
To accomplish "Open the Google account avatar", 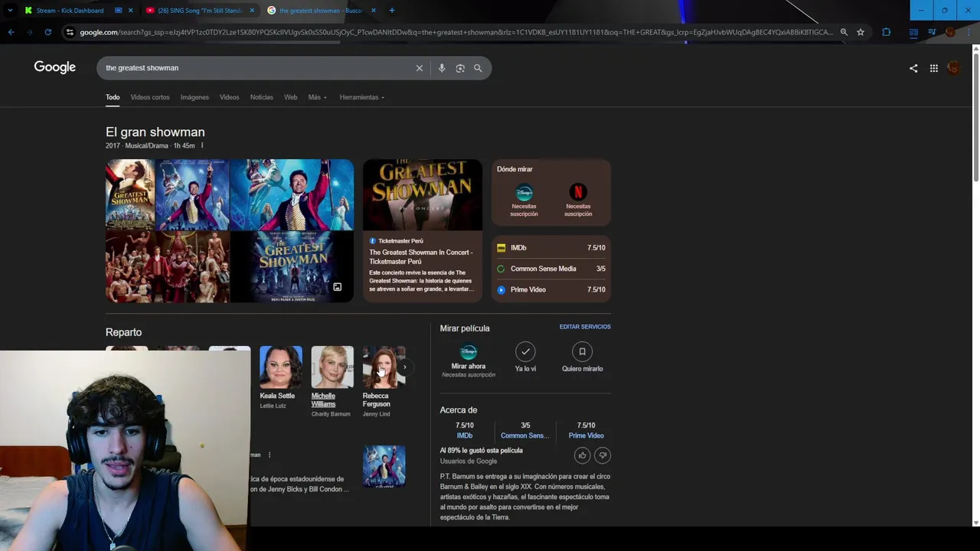I will 953,68.
